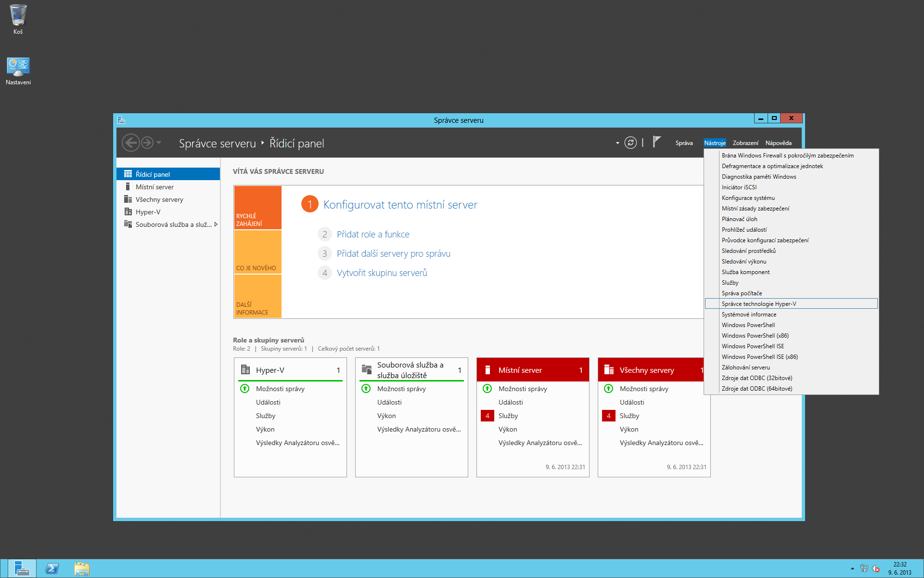Viewport: 924px width, 578px height.
Task: Expand Souborová služba sidebar submenu arrow
Action: pos(216,224)
